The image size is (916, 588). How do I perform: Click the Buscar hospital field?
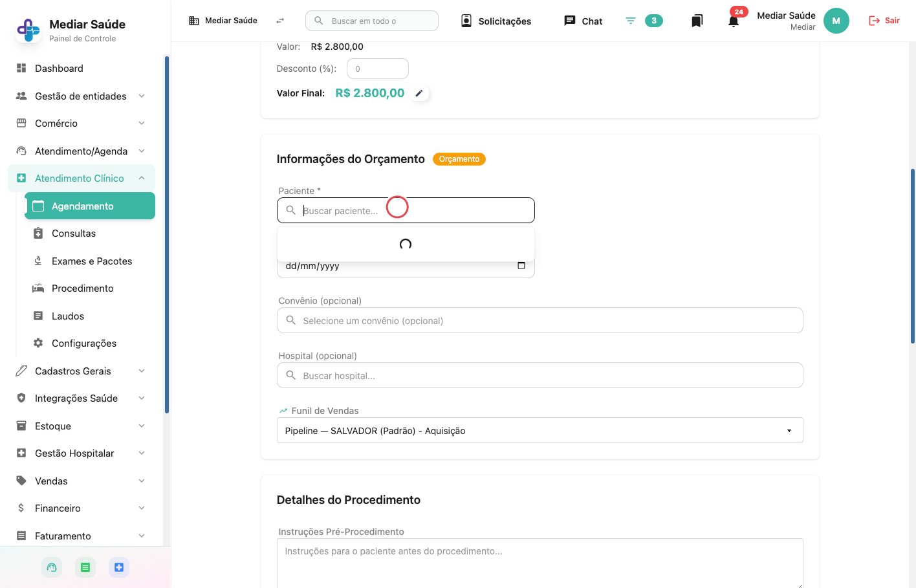(x=540, y=375)
